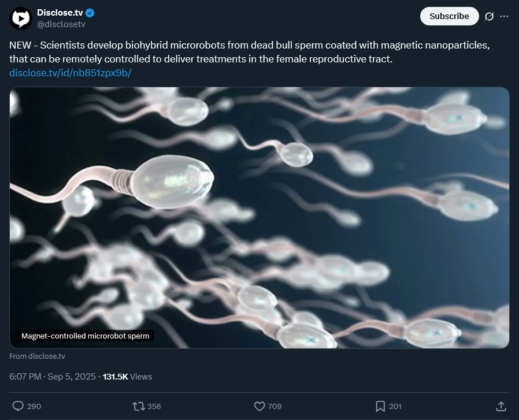This screenshot has width=519, height=420.
Task: Click the 131.5K Views count
Action: click(127, 377)
